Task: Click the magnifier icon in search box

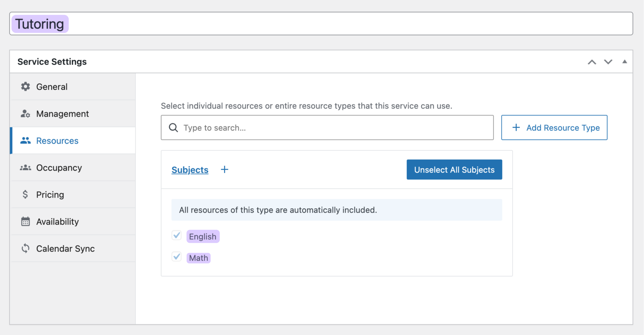Action: pos(173,128)
